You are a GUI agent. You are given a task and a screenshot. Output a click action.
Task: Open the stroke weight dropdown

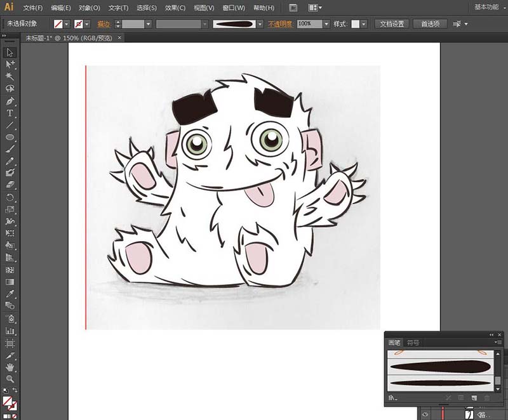(x=149, y=24)
